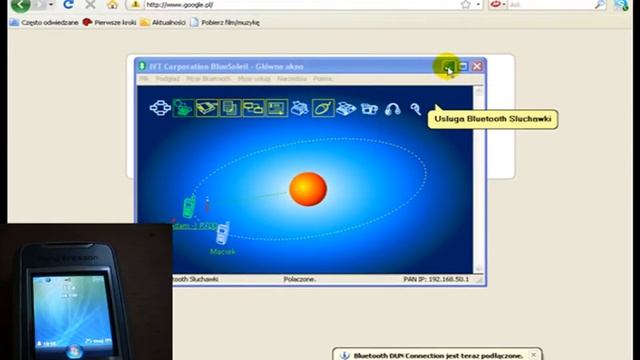Viewport: 640px width, 360px height.
Task: Click the orange sun local device ball
Action: [x=308, y=189]
